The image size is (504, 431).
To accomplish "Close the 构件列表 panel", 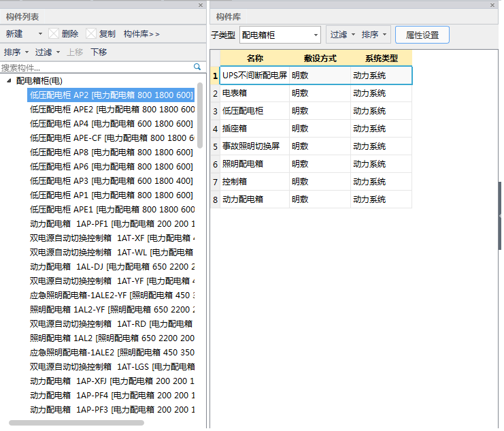I will (x=200, y=5).
